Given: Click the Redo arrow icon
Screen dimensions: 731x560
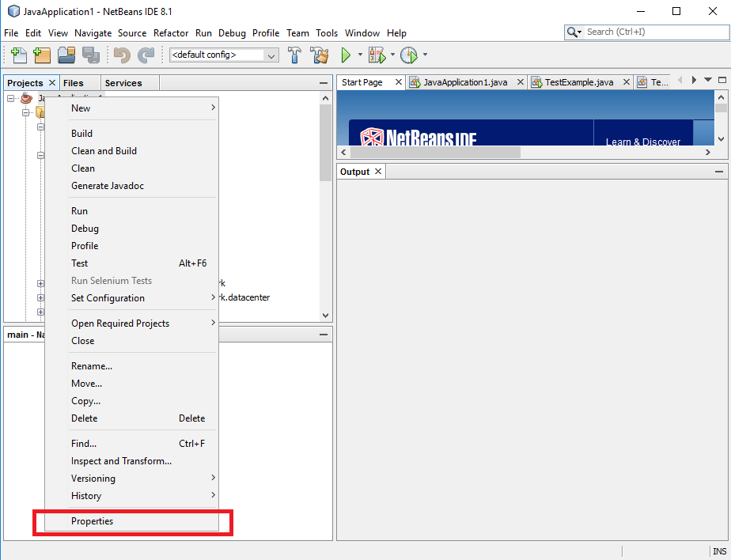Looking at the screenshot, I should tap(146, 55).
